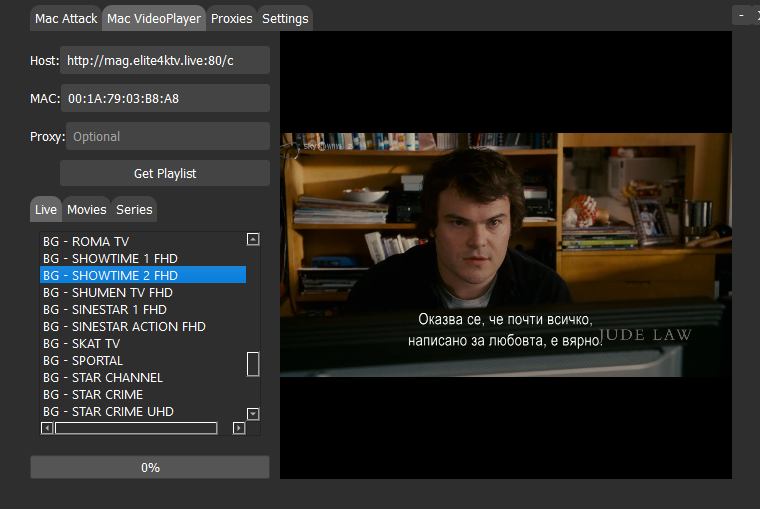This screenshot has height=509, width=760.
Task: Select BG - SINESTAR ACTION FHD
Action: [143, 326]
